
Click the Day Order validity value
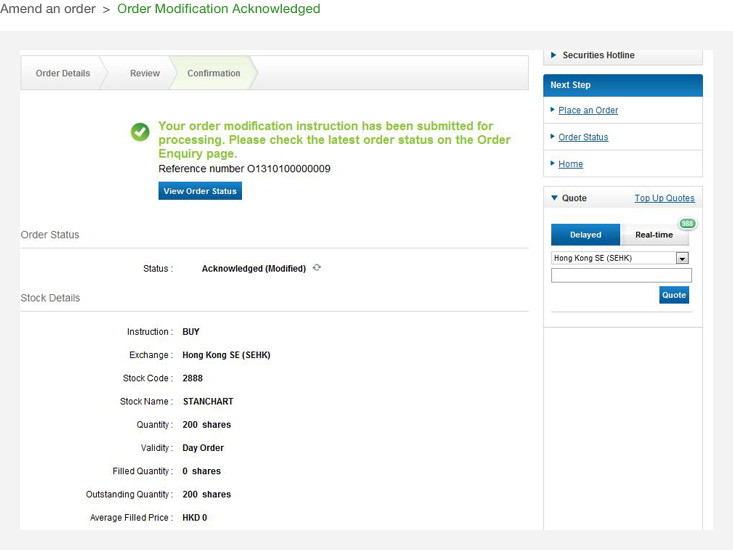[203, 448]
